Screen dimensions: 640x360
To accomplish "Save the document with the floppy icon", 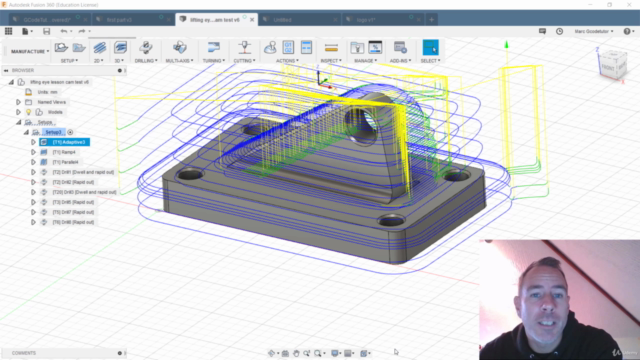I will [x=47, y=31].
